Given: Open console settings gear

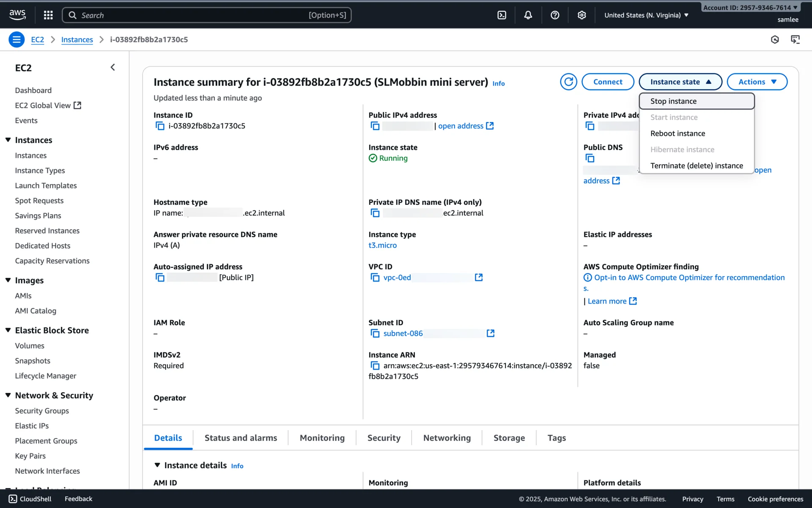Looking at the screenshot, I should pyautogui.click(x=582, y=15).
